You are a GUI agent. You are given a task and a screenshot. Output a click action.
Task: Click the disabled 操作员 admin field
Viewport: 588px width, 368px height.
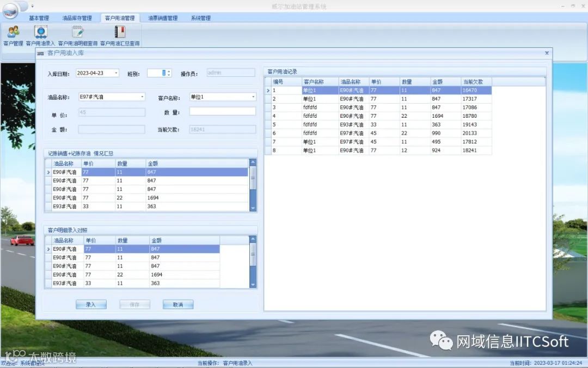coord(231,73)
